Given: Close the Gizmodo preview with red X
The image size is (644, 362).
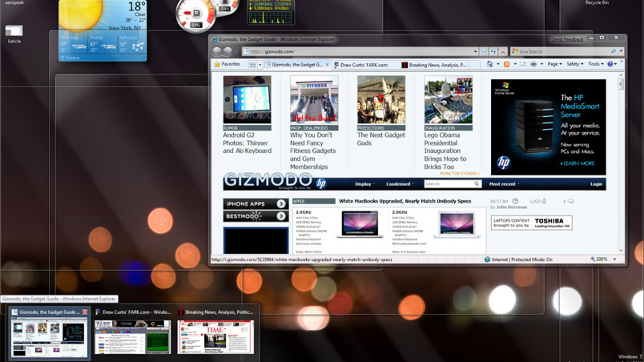Looking at the screenshot, I should point(85,312).
